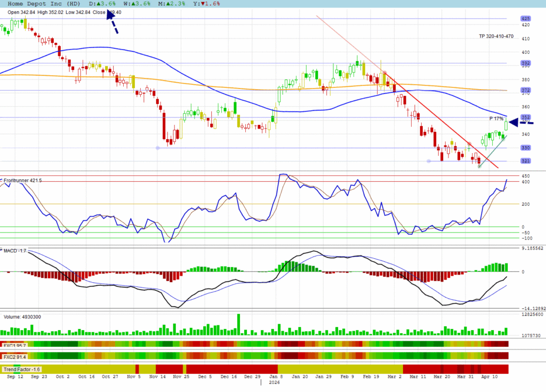The image size is (546, 392).
Task: Select the 321 support level tag
Action: click(526, 161)
